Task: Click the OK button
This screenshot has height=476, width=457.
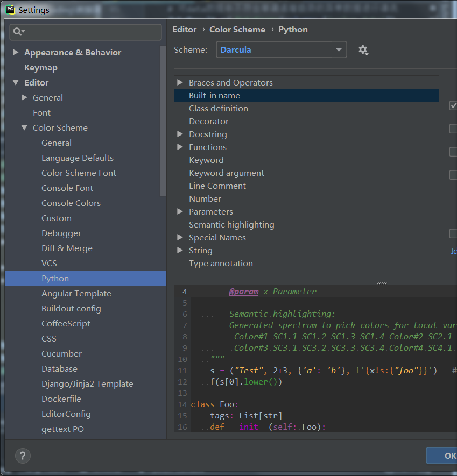Action: pyautogui.click(x=442, y=456)
